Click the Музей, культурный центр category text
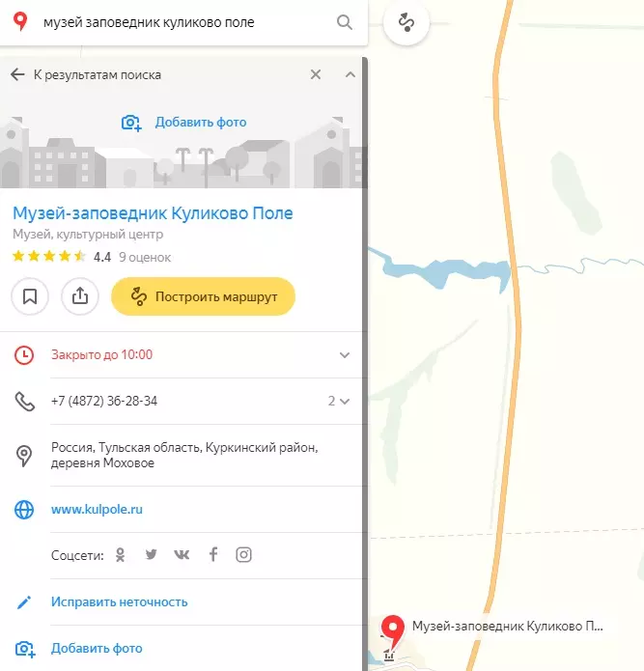 click(x=88, y=234)
